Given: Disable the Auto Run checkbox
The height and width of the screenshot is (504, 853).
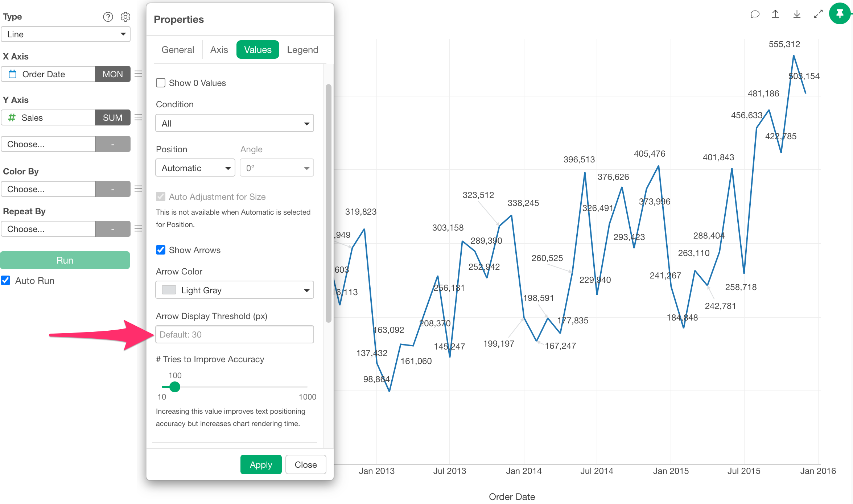Looking at the screenshot, I should (x=5, y=280).
